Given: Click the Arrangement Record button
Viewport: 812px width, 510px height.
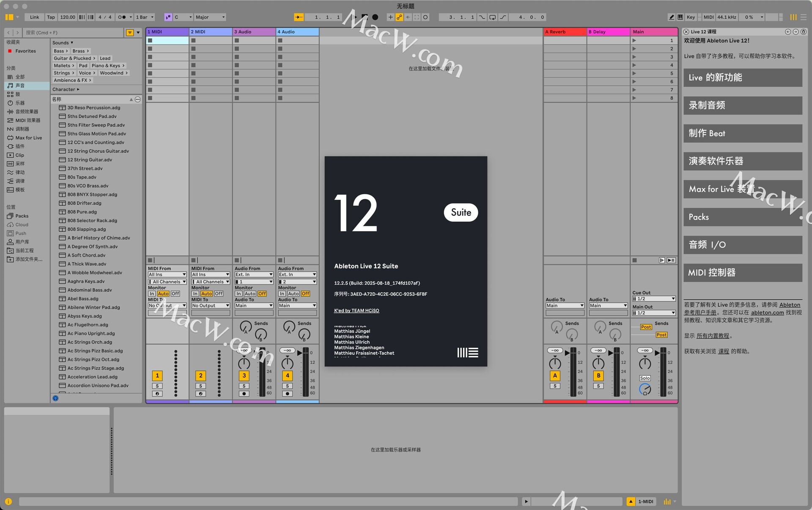Looking at the screenshot, I should [375, 17].
